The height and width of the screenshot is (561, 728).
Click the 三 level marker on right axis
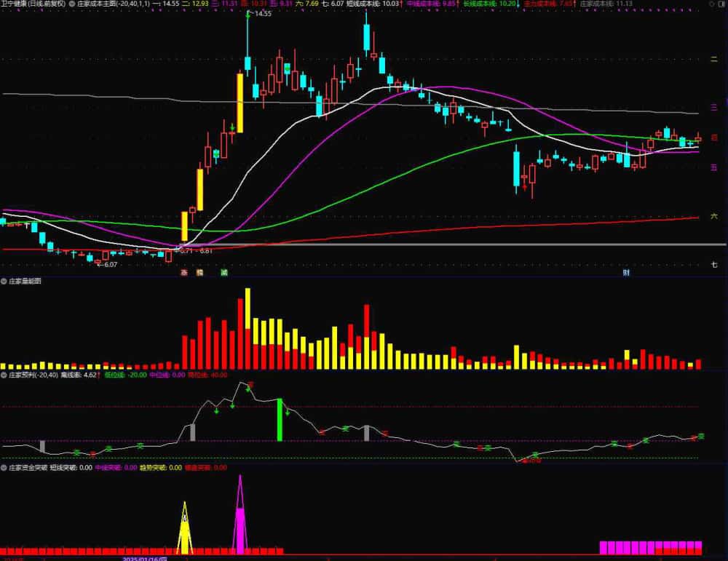(714, 108)
